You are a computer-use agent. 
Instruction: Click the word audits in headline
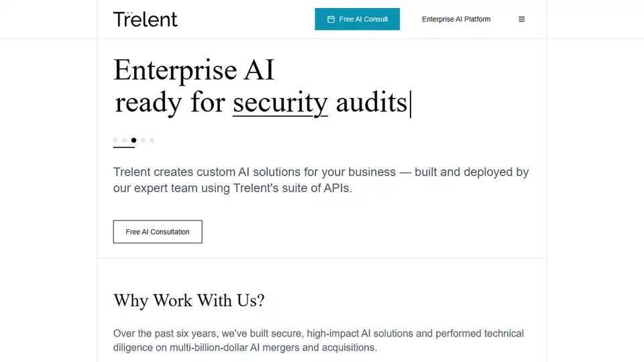pos(371,102)
